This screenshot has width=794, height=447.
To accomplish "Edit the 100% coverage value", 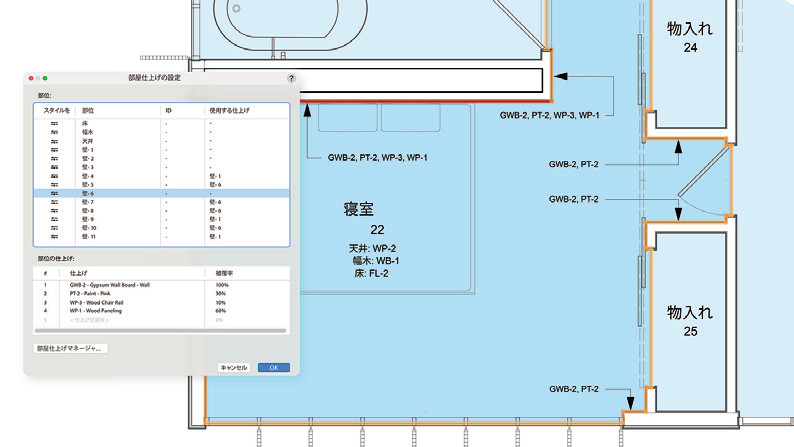I will (222, 285).
